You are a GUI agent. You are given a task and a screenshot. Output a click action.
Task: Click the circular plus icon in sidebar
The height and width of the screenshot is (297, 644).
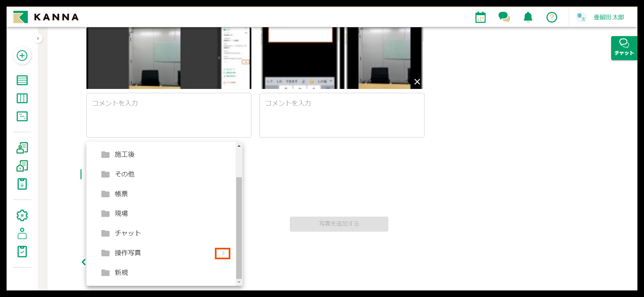point(22,56)
